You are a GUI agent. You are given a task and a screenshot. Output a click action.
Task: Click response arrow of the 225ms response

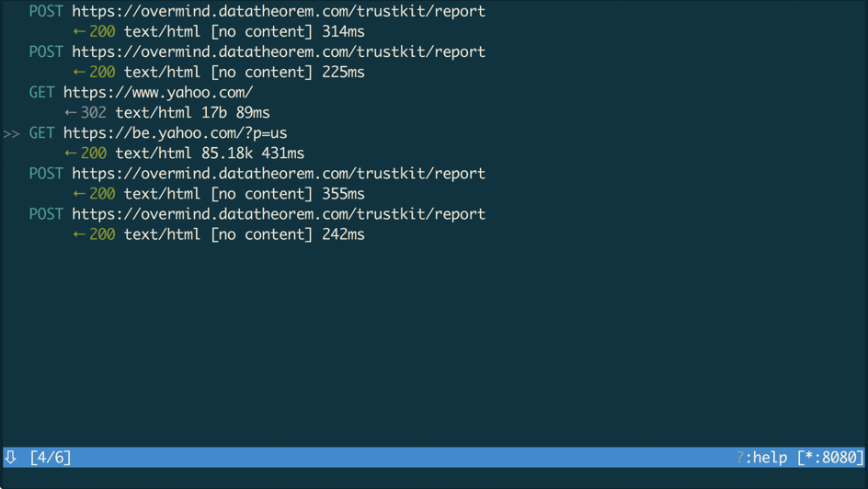(x=79, y=72)
